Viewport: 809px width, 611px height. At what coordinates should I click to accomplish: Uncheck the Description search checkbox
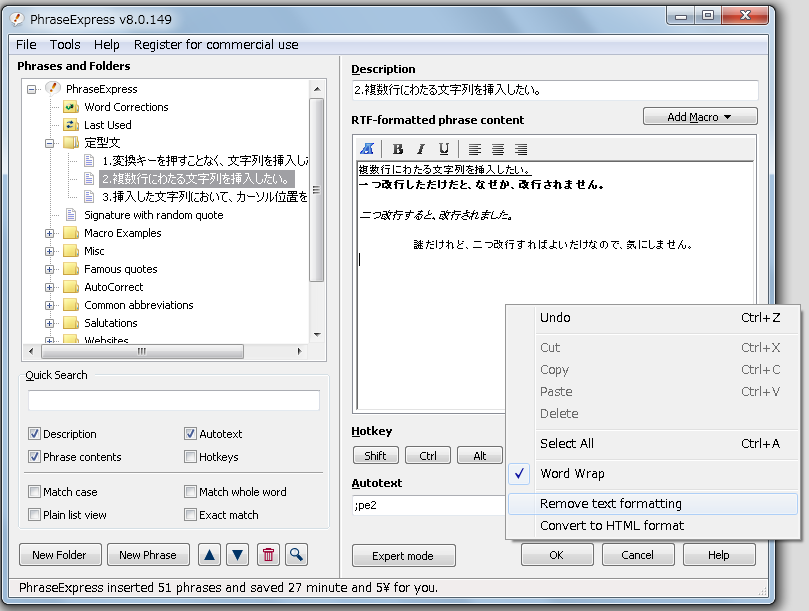(x=35, y=434)
